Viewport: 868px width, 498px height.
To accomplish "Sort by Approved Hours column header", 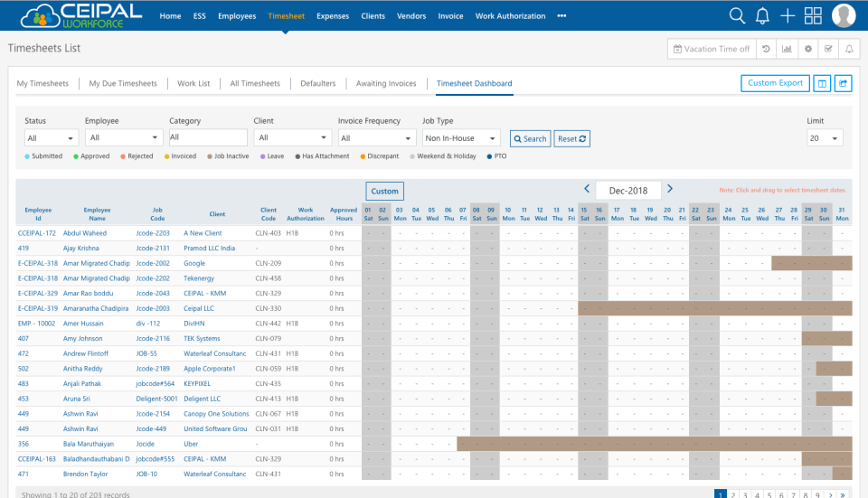I will (344, 214).
